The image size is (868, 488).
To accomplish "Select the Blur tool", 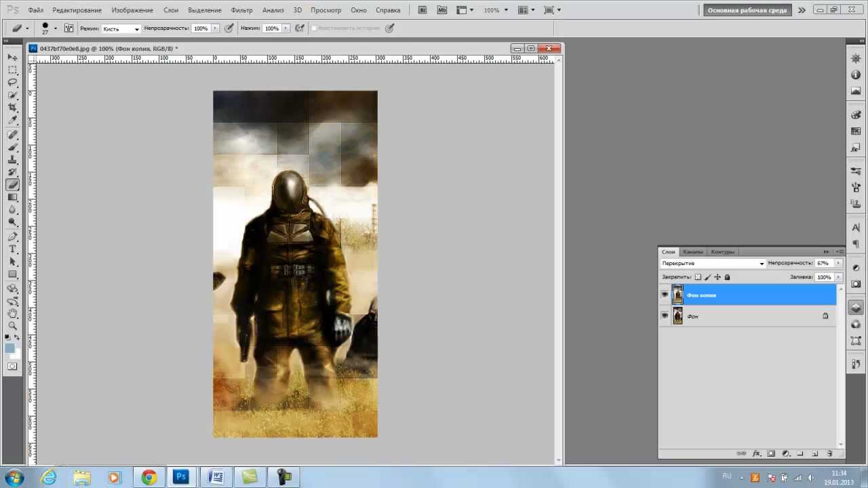I will (12, 210).
